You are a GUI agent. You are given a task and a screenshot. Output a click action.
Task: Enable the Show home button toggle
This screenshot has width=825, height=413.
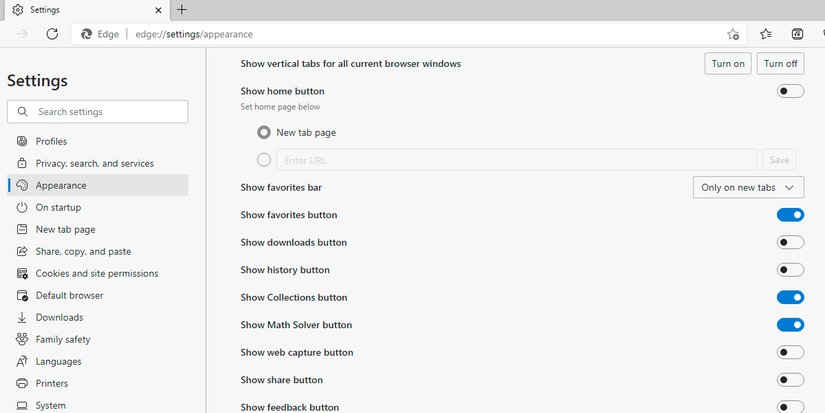790,91
